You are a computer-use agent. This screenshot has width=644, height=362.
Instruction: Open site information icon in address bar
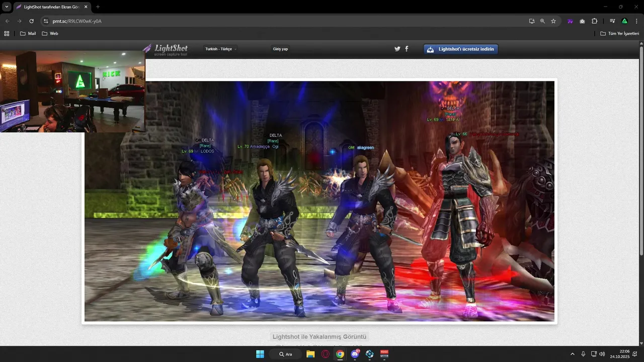click(x=46, y=21)
